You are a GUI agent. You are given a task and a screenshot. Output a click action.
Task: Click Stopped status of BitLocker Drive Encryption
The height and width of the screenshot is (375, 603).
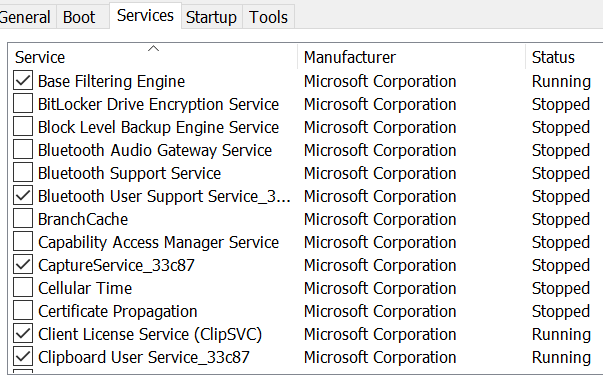561,105
